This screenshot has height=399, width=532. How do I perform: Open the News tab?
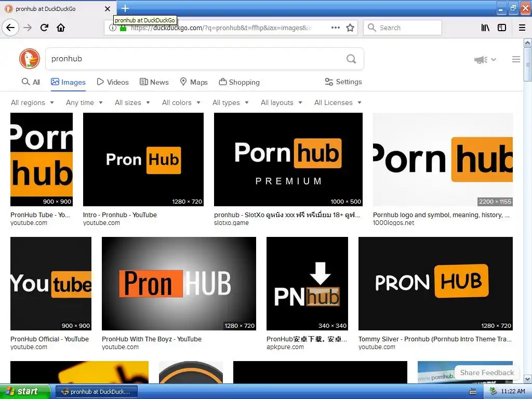click(x=154, y=82)
